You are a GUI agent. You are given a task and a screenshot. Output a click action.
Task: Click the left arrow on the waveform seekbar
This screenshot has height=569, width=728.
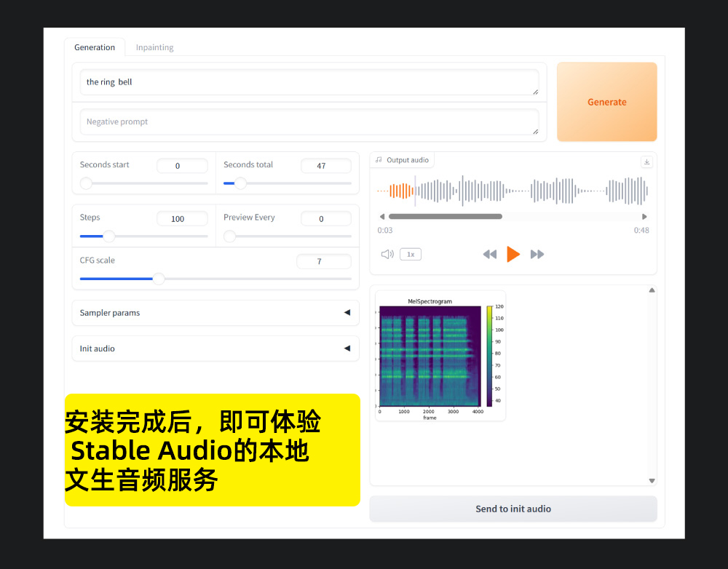click(x=381, y=216)
